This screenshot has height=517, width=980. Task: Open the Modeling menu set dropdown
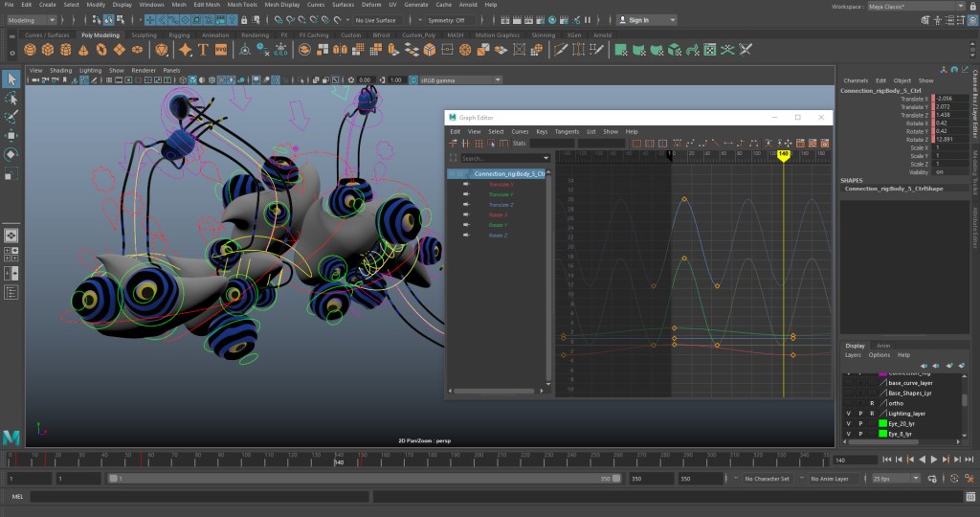pos(33,19)
